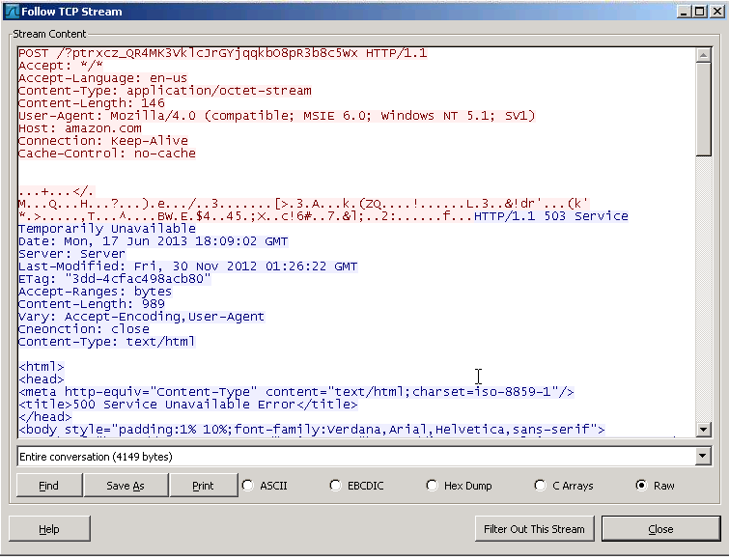Click the vertical scrollbar thumb
This screenshot has height=560, width=729.
[x=704, y=109]
